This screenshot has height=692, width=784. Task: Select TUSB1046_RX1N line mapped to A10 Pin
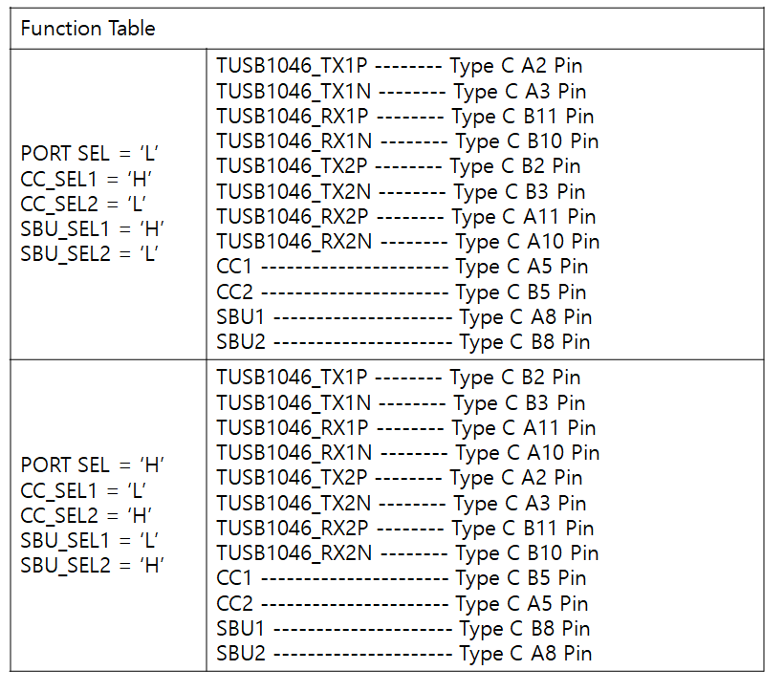tap(407, 453)
